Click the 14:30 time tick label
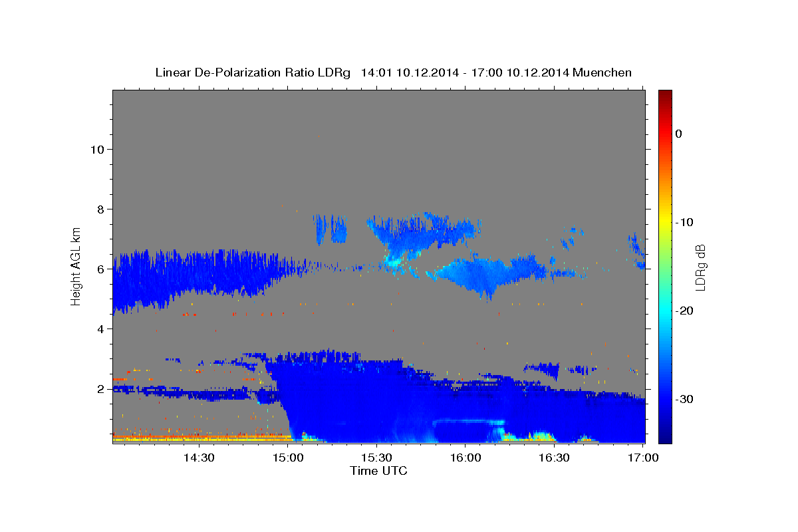 [x=198, y=458]
